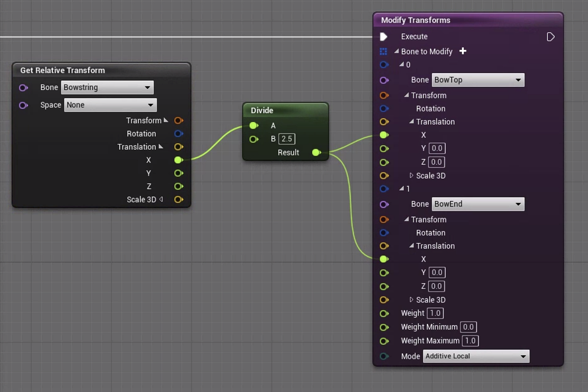The width and height of the screenshot is (588, 392).
Task: Click the Result output pin on Divide node
Action: (x=317, y=153)
